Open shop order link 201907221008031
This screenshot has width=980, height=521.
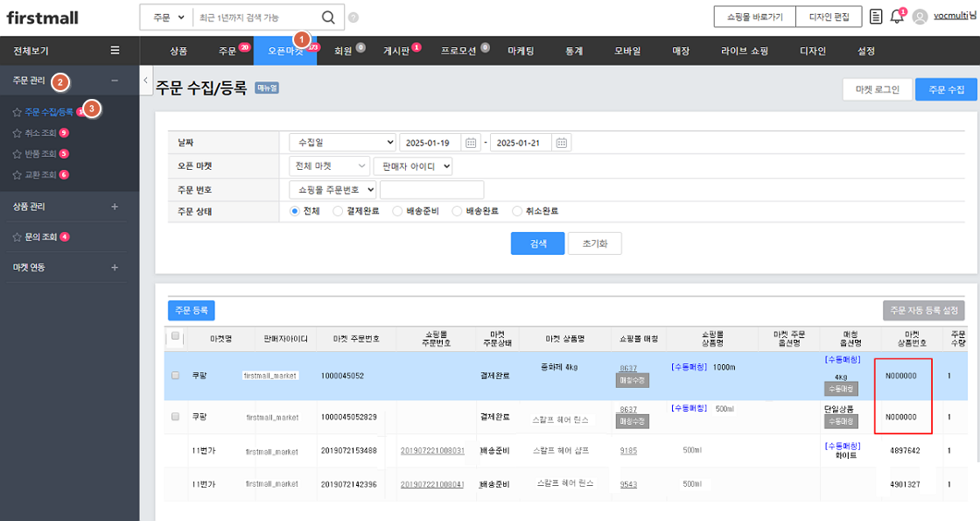point(432,450)
